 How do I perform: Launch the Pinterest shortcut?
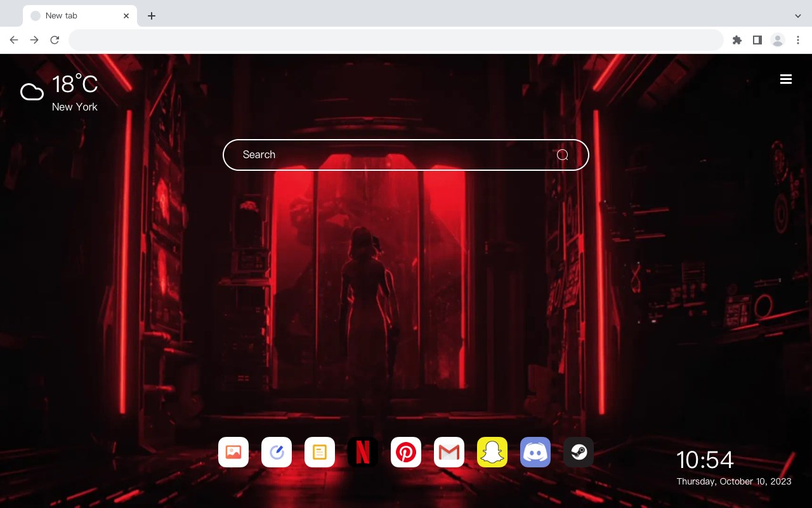[x=406, y=452]
